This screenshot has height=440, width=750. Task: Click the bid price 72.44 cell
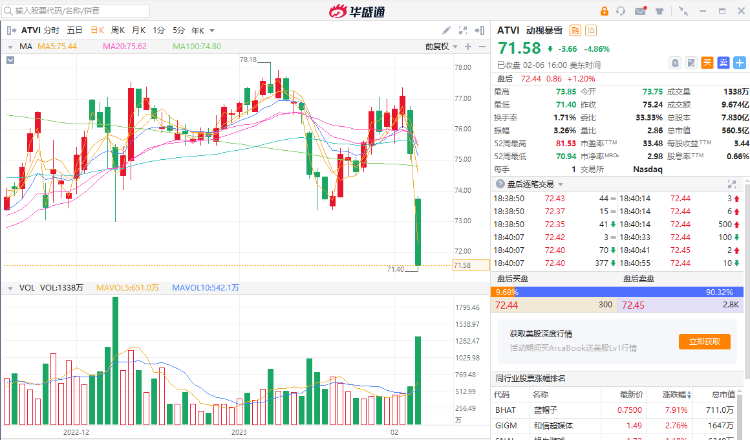[507, 305]
